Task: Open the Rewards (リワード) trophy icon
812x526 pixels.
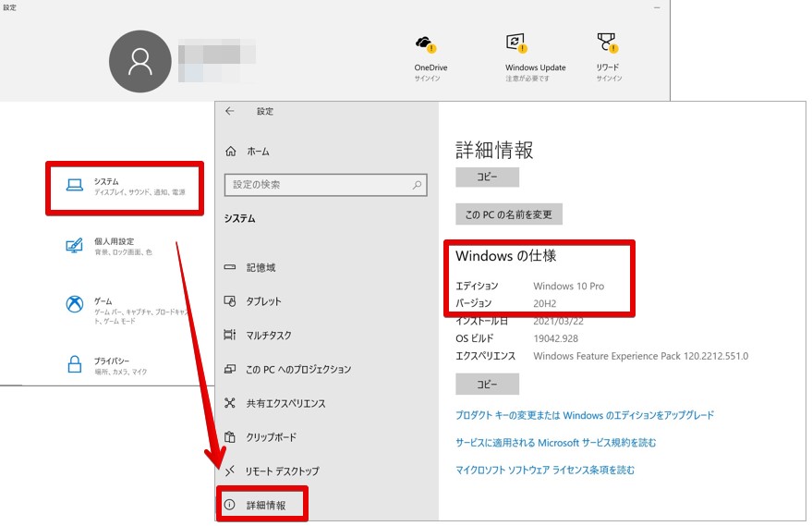Action: pyautogui.click(x=607, y=43)
